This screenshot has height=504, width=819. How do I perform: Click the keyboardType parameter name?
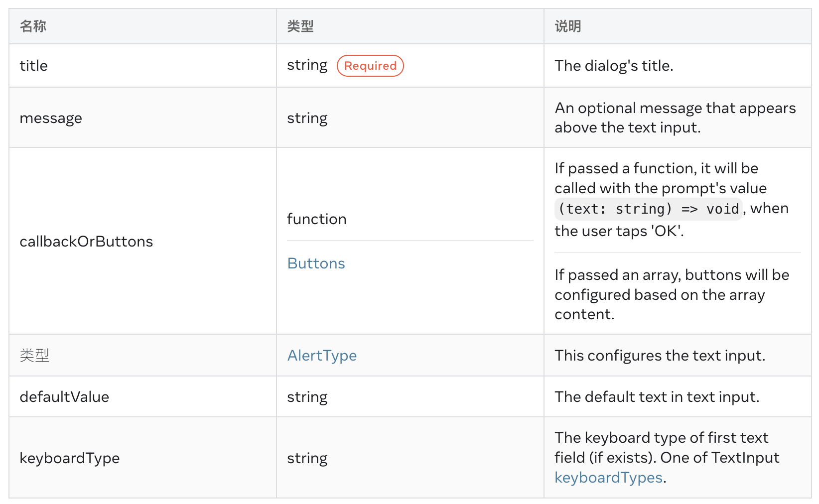(70, 458)
